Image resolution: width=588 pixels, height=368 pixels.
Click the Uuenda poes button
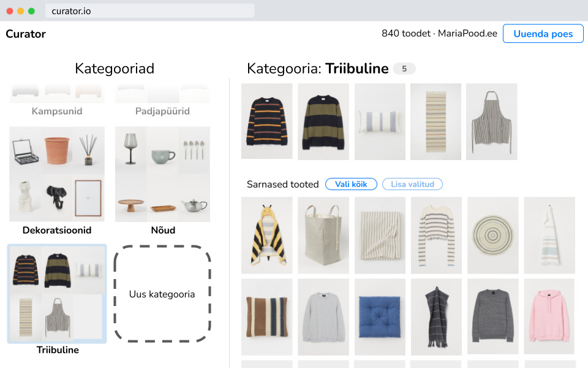[543, 34]
